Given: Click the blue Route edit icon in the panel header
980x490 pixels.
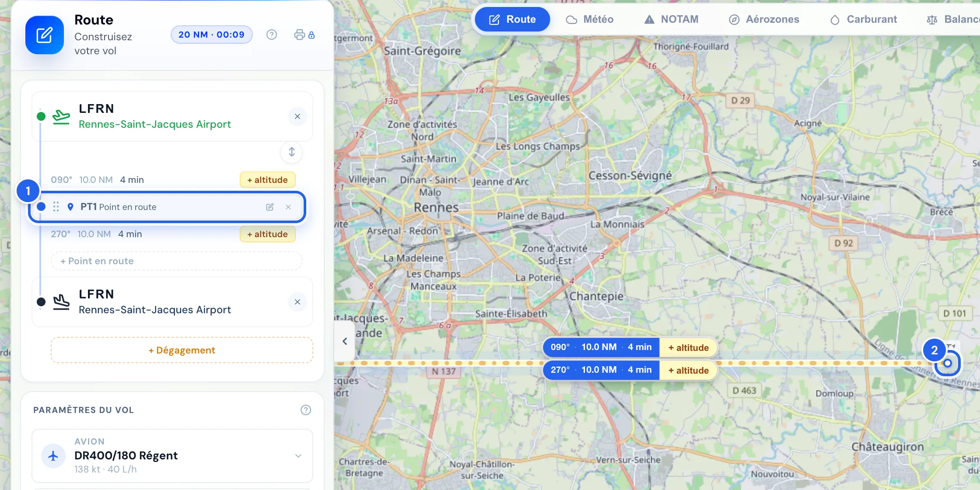Looking at the screenshot, I should click(45, 35).
